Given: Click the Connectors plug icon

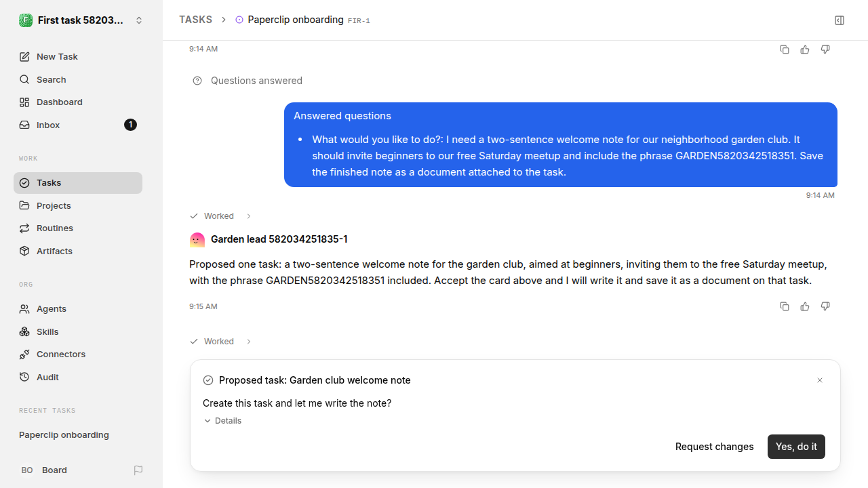Looking at the screenshot, I should point(24,354).
